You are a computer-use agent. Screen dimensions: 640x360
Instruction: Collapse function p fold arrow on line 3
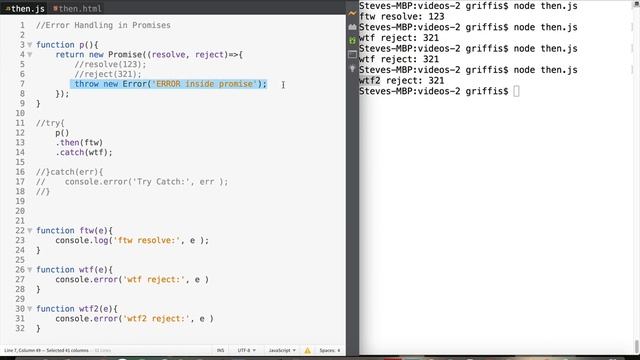point(30,45)
